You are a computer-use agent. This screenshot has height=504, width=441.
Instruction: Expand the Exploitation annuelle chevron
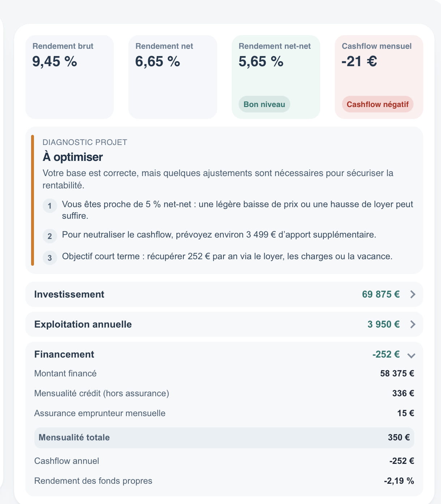[412, 324]
